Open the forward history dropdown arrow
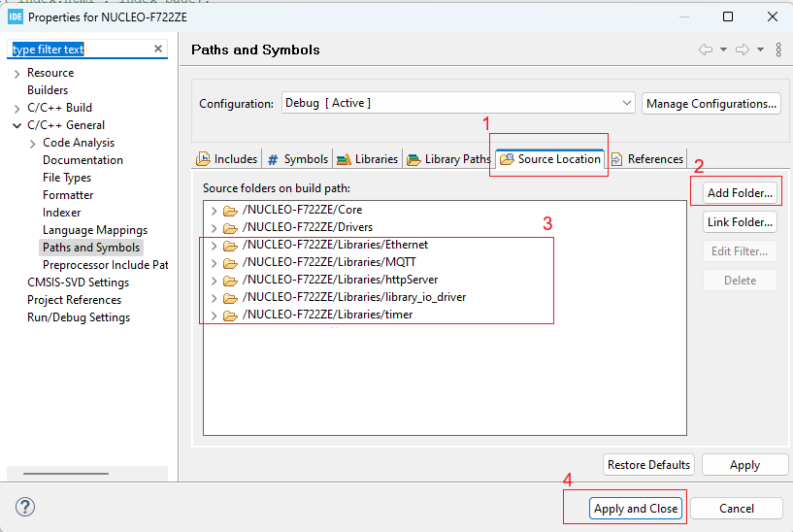 (760, 50)
